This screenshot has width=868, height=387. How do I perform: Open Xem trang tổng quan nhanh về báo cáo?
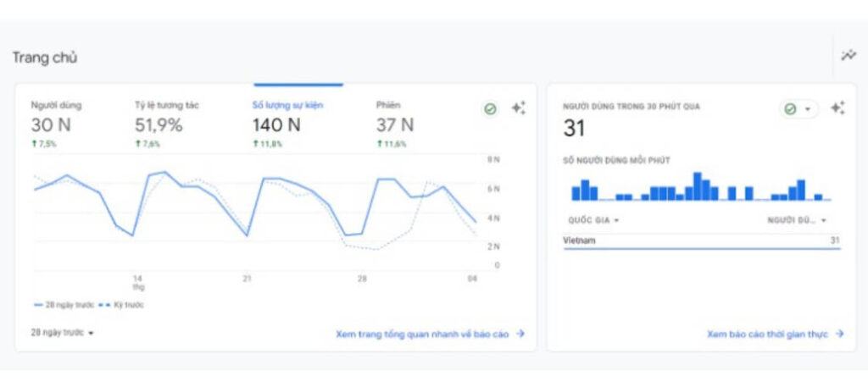(430, 334)
